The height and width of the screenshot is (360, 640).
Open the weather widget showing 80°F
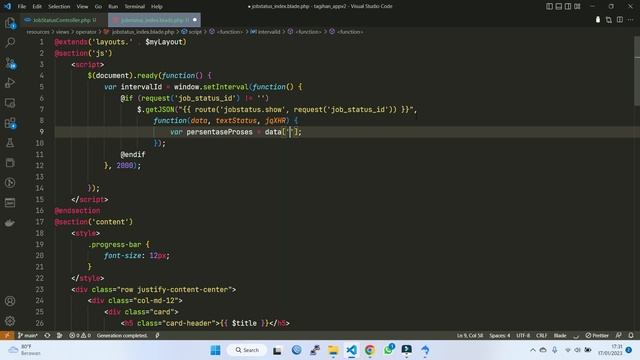pyautogui.click(x=24, y=350)
